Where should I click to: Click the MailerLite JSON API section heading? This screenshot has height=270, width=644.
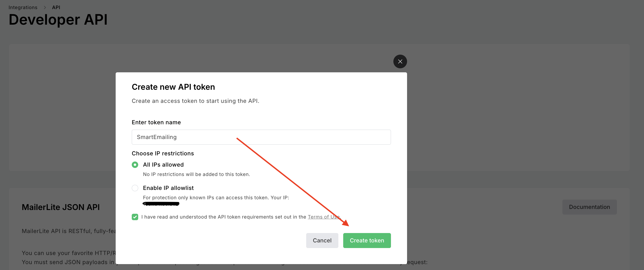coord(61,207)
